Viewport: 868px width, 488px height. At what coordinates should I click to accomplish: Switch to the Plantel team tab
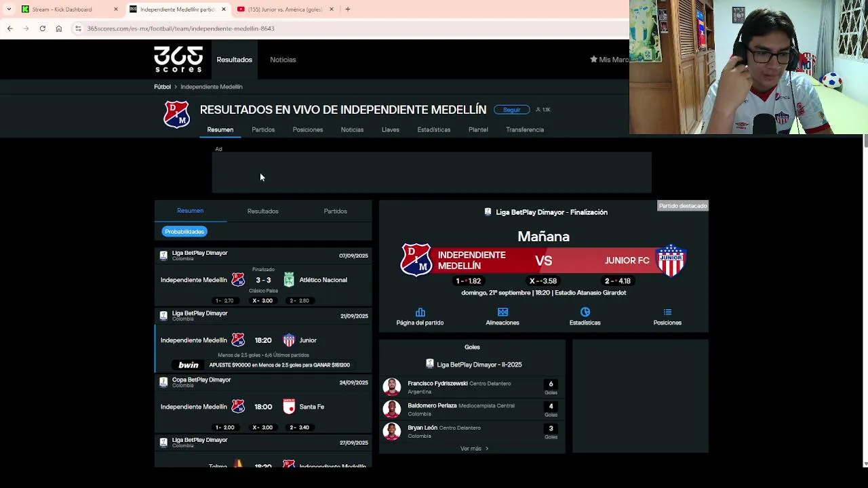pyautogui.click(x=478, y=129)
